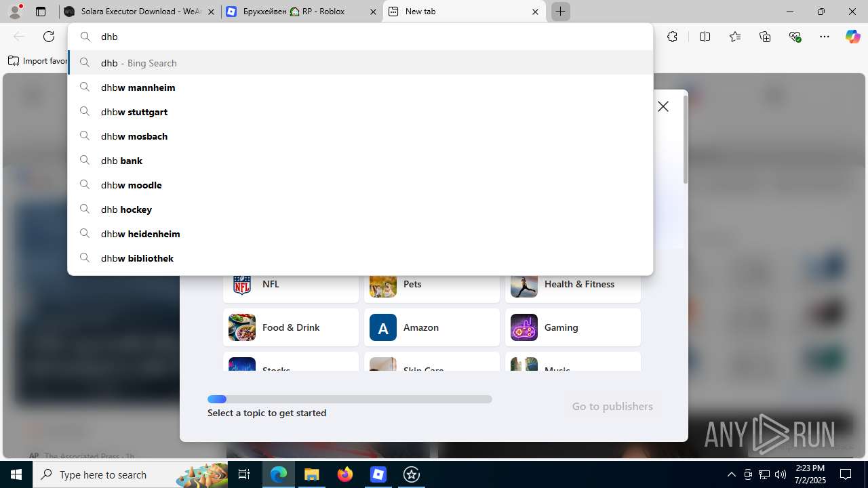This screenshot has height=488, width=868.
Task: Click Import favorites bookmark bar item
Action: click(x=38, y=61)
